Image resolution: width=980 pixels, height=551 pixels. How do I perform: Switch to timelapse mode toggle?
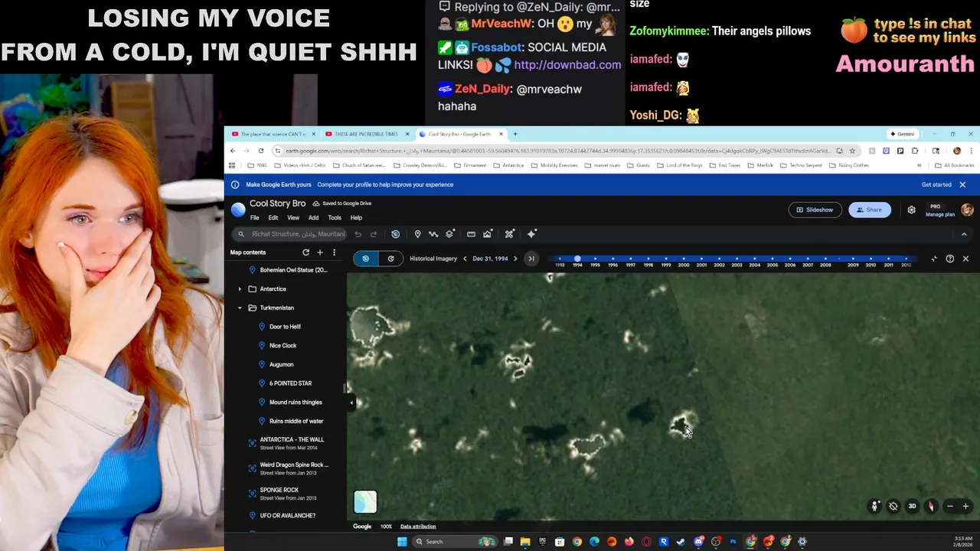point(390,259)
